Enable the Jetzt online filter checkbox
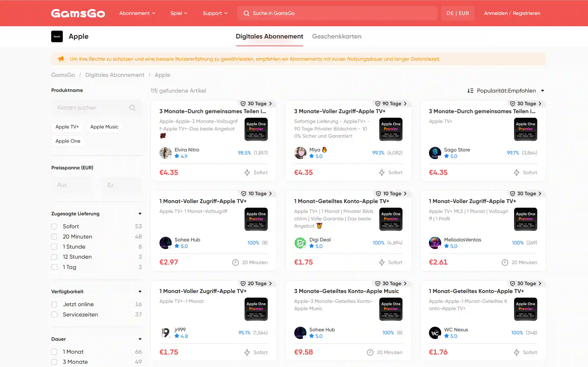This screenshot has height=367, width=588. [54, 304]
